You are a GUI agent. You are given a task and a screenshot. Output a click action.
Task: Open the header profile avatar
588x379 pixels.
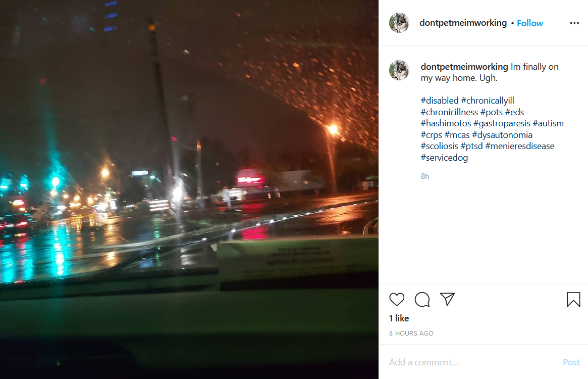[399, 23]
